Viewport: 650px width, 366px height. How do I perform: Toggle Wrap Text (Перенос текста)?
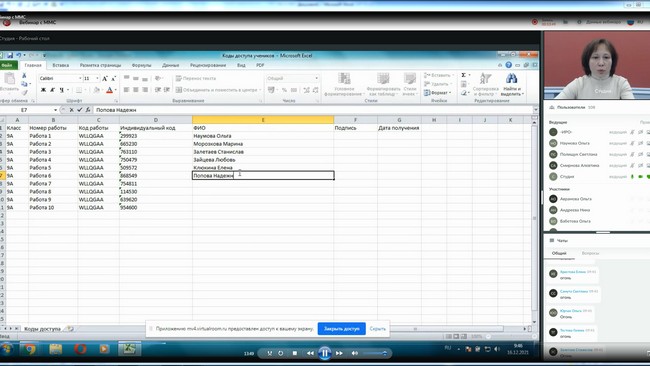click(196, 78)
